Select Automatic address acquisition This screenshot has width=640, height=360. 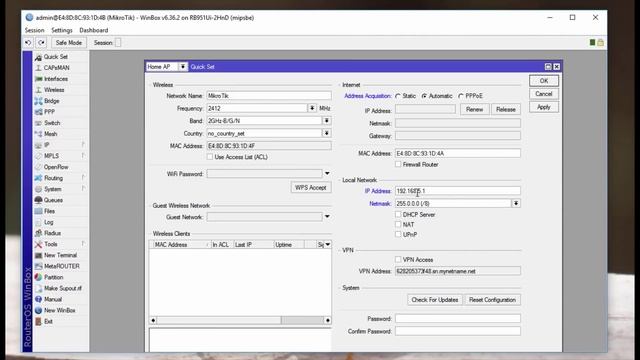424,96
